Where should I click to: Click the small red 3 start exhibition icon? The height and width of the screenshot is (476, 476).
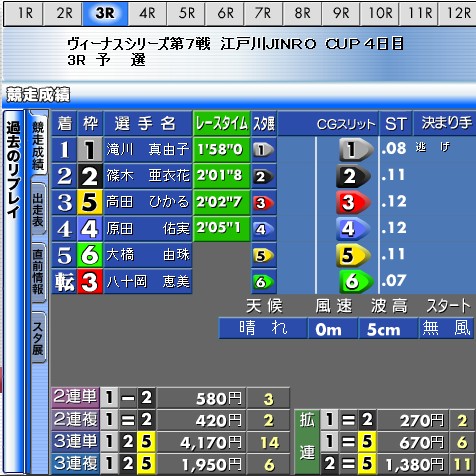[x=264, y=203]
